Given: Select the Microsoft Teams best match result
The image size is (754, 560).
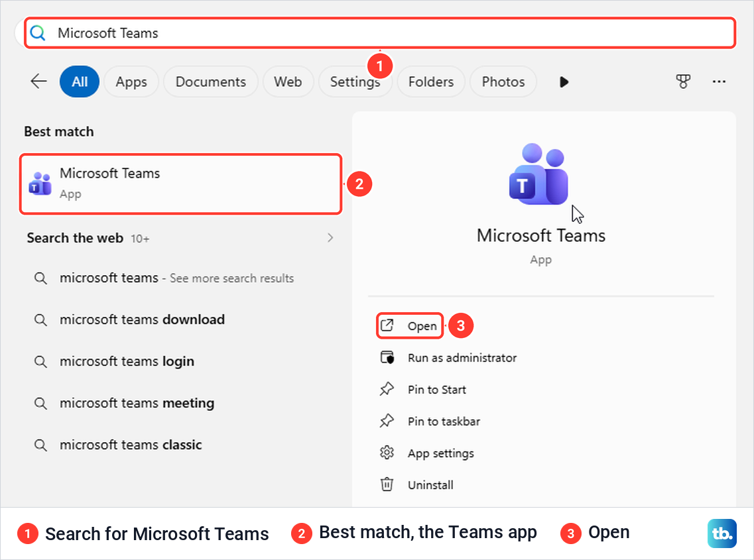Looking at the screenshot, I should (181, 184).
